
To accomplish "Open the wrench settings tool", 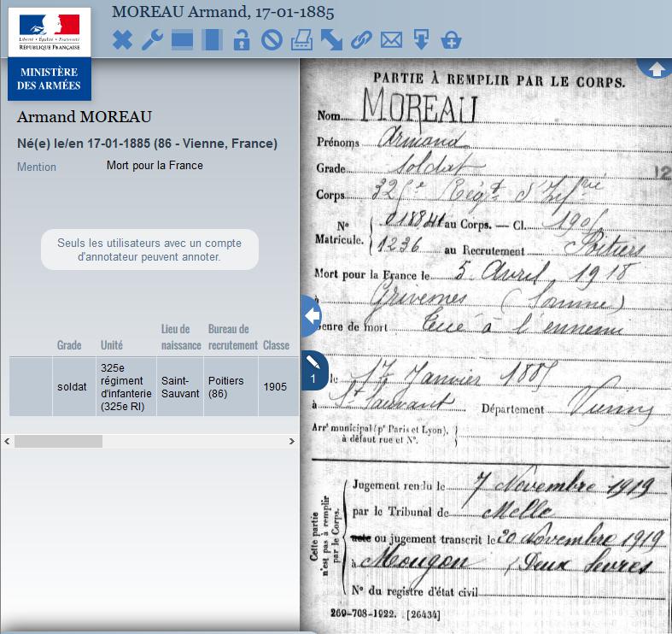I will [152, 40].
